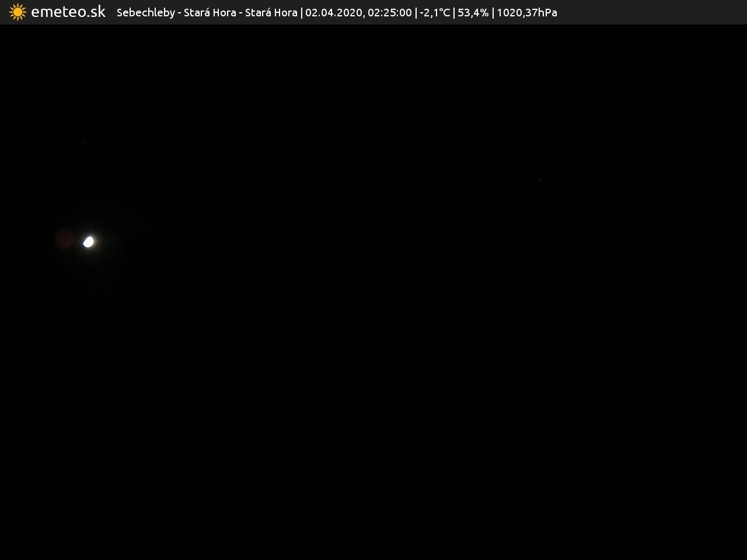Click the 02:25:00 timestamp
Image resolution: width=747 pixels, height=560 pixels.
point(389,13)
